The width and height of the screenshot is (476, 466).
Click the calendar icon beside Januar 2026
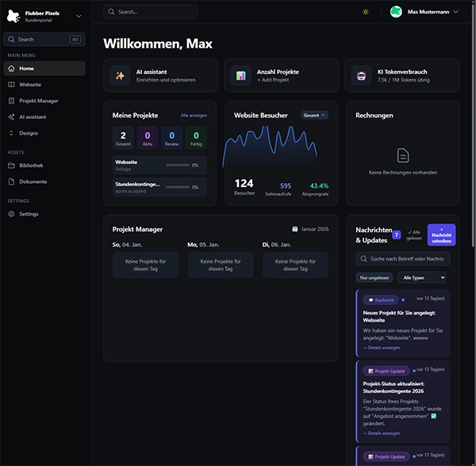coord(295,229)
